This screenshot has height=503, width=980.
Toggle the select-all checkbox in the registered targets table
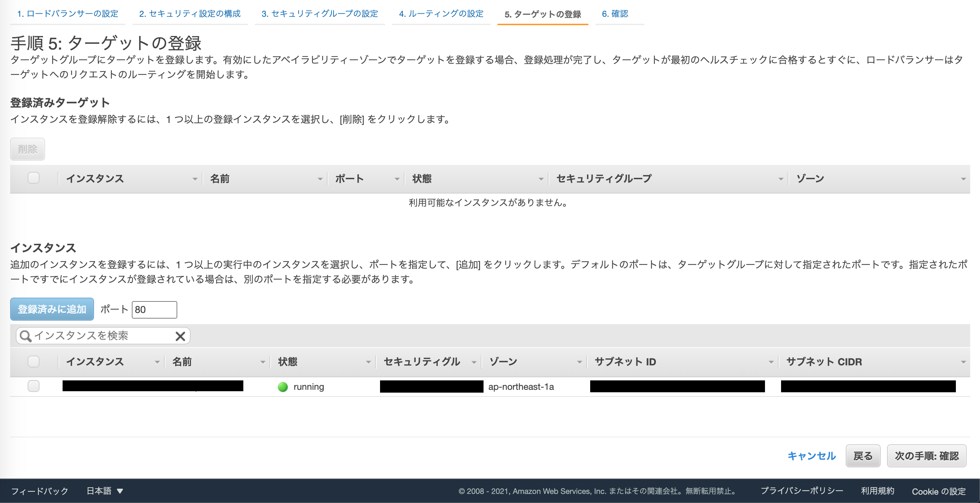[34, 177]
